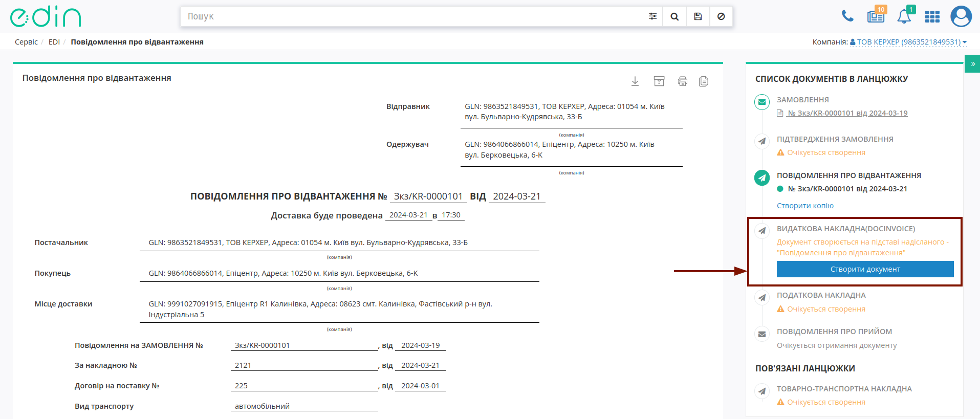Image resolution: width=980 pixels, height=419 pixels.
Task: Click the title date 2024-03-21
Action: click(516, 196)
